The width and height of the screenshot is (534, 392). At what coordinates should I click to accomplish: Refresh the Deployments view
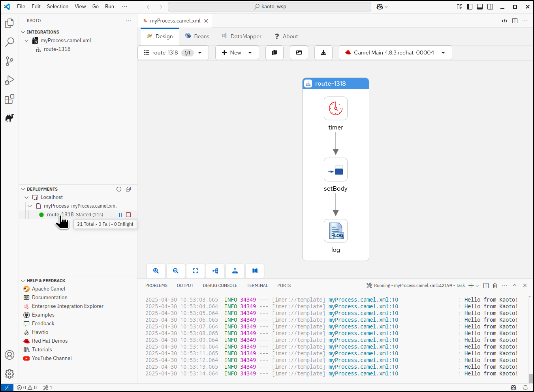pos(119,189)
